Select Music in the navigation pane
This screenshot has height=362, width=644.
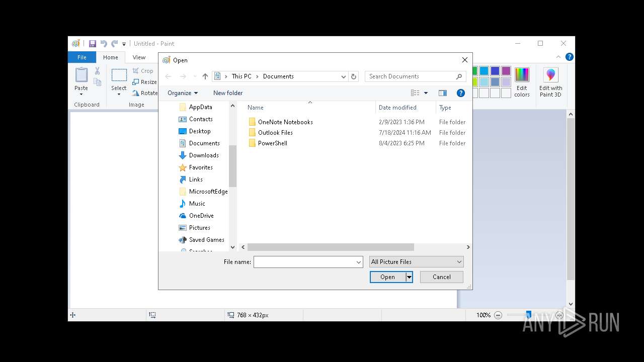point(192,204)
